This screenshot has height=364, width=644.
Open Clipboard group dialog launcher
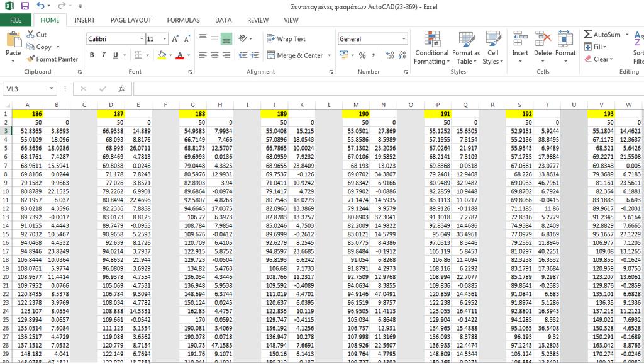pyautogui.click(x=80, y=72)
